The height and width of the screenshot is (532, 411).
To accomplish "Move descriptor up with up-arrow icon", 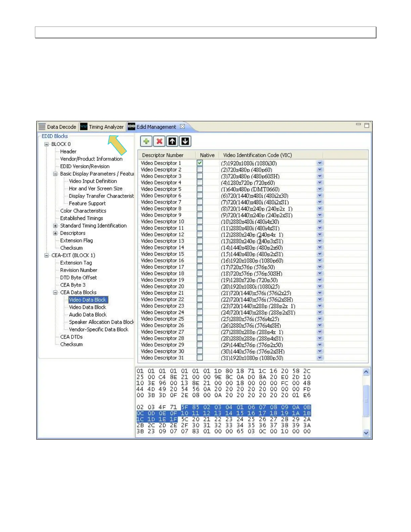I will point(172,141).
